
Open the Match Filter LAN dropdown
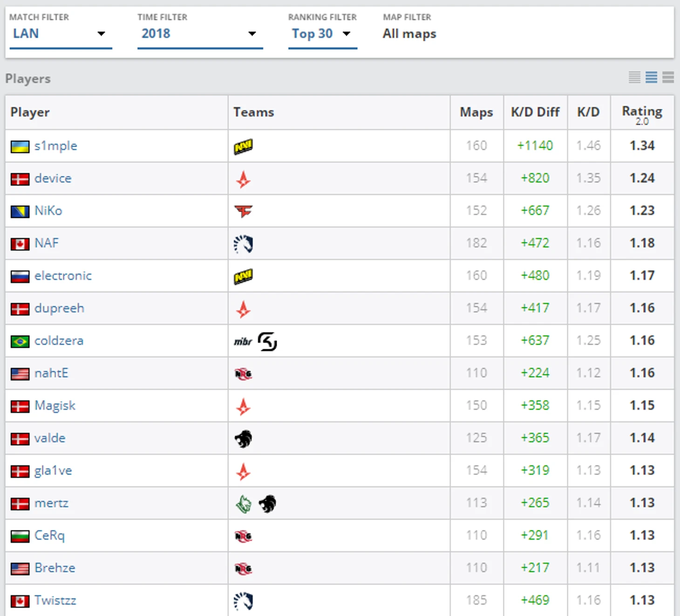[x=61, y=34]
